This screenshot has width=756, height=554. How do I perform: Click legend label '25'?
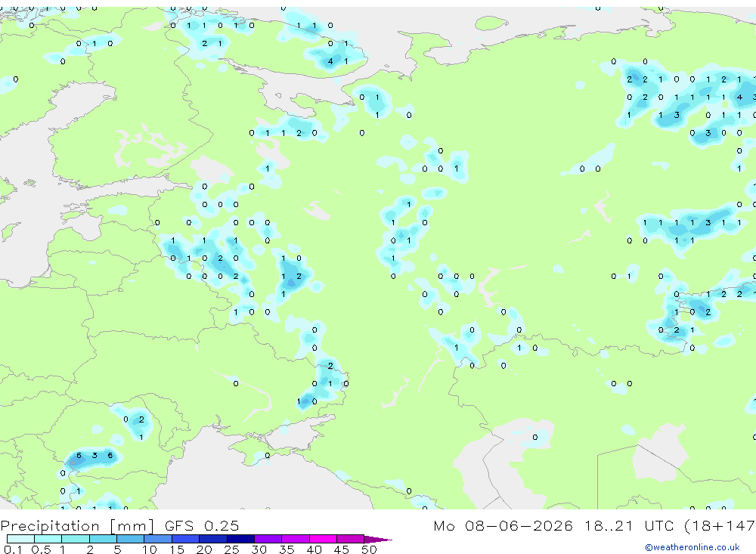[x=231, y=549]
